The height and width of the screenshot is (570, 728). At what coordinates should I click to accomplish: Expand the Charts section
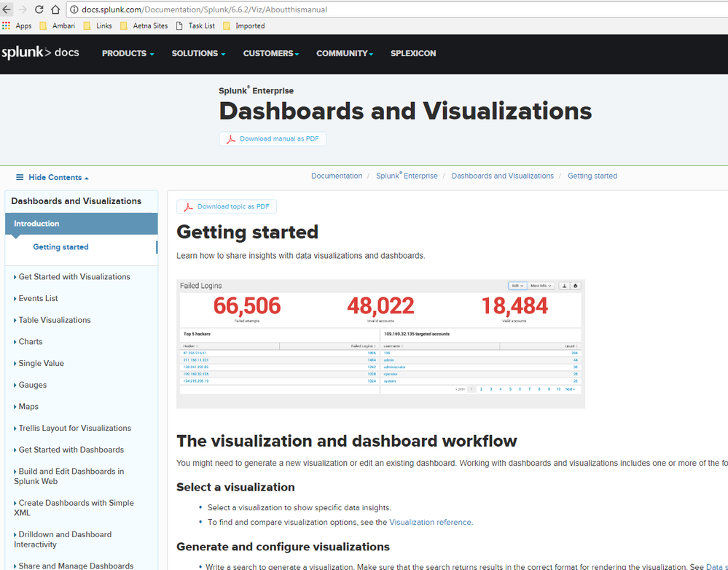[28, 342]
